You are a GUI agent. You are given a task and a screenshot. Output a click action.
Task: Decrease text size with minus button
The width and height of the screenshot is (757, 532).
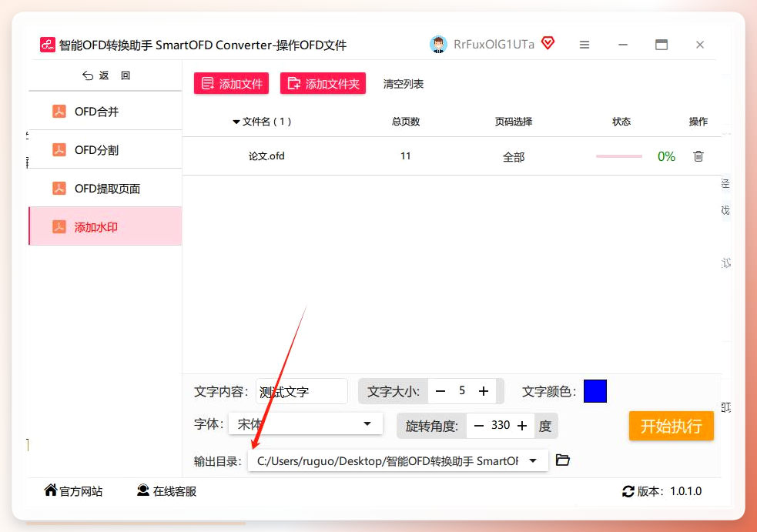pyautogui.click(x=440, y=391)
